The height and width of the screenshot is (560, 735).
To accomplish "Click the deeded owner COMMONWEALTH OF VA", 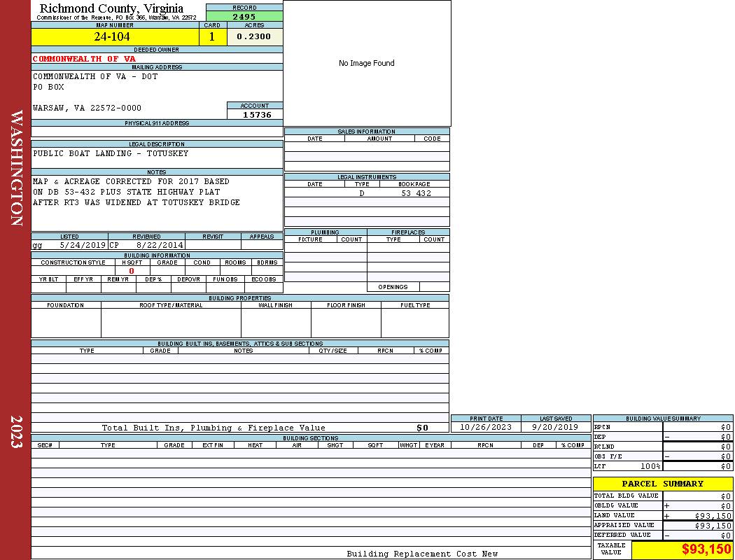I will pyautogui.click(x=84, y=59).
